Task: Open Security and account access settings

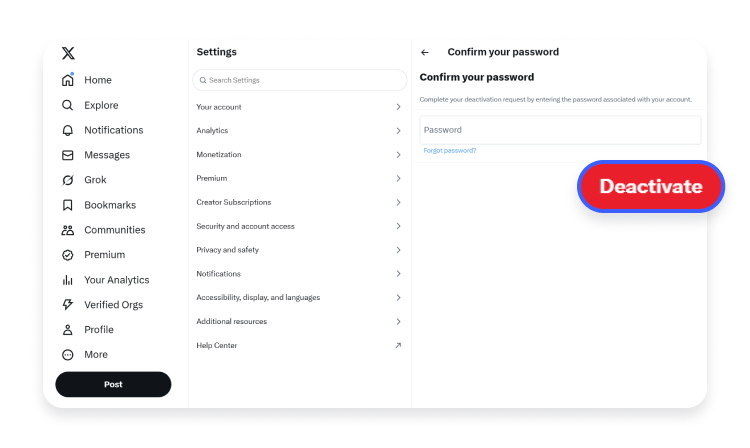Action: coord(246,226)
